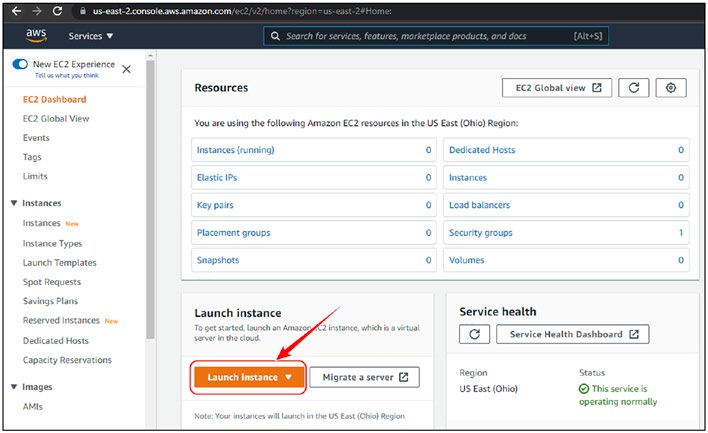Screen dimensions: 708x433
Task: Open Limits in sidebar
Action: pos(35,176)
